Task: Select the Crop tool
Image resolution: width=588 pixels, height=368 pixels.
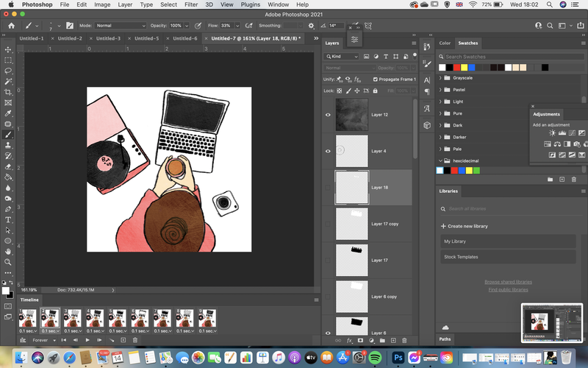Action: point(8,92)
